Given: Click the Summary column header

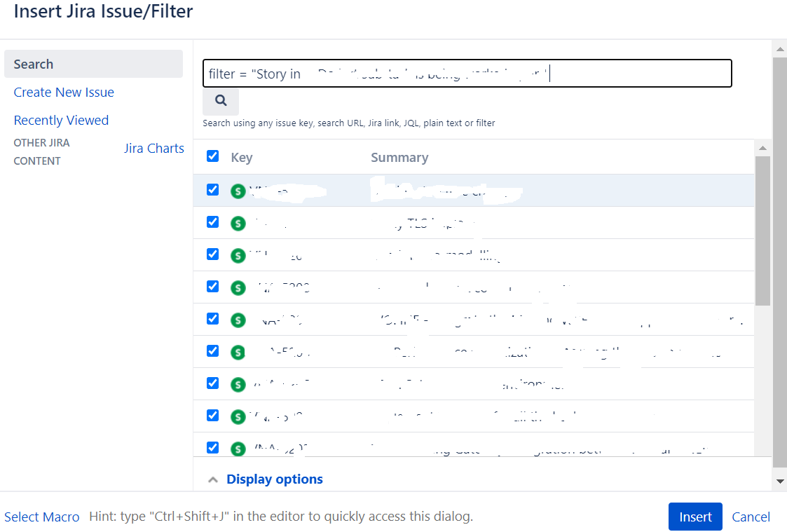Looking at the screenshot, I should [399, 158].
